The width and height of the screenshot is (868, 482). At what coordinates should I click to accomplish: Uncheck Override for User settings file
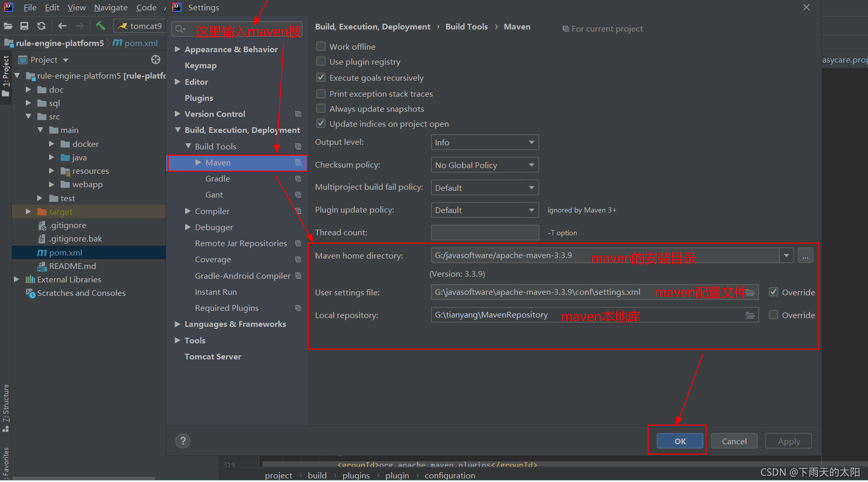click(x=774, y=292)
